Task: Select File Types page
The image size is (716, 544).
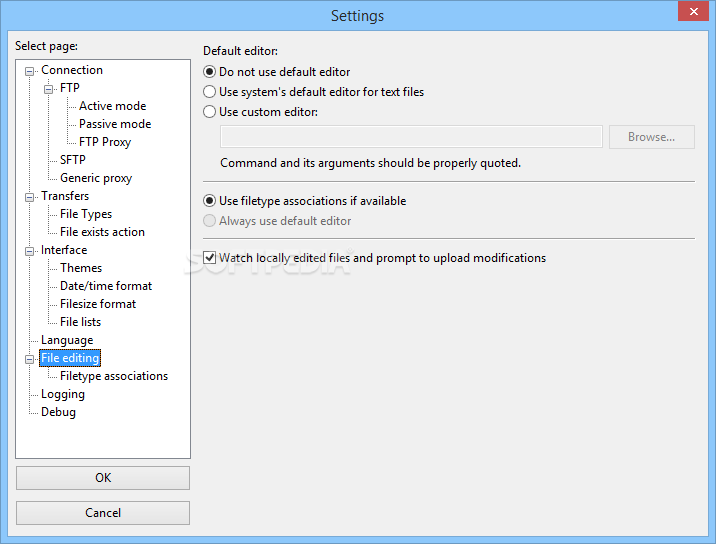Action: point(86,214)
